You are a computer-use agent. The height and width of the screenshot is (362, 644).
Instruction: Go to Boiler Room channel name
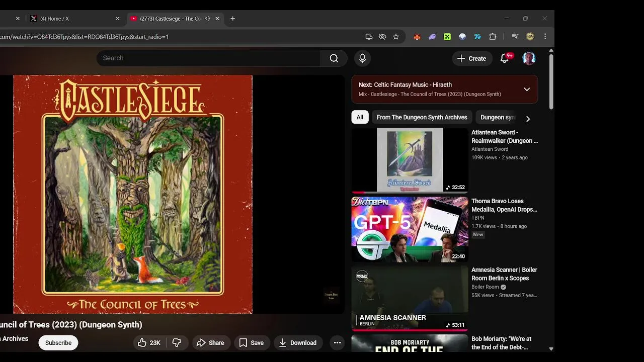485,287
